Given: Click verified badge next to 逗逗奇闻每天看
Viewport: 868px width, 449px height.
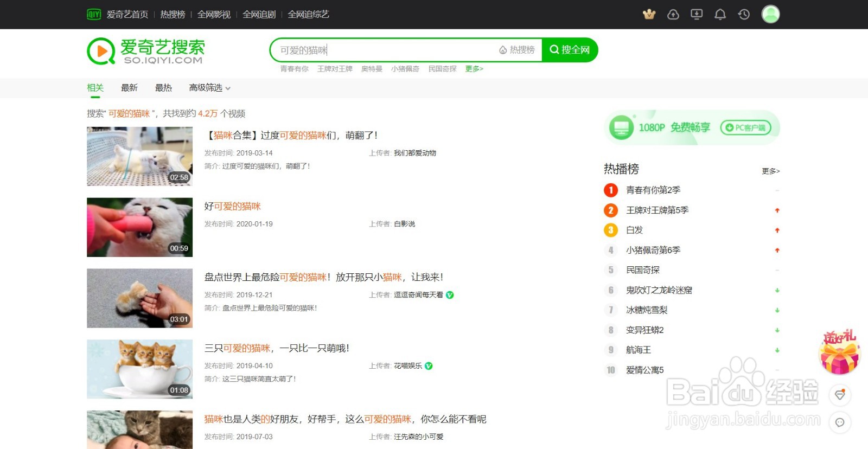Looking at the screenshot, I should [x=450, y=295].
